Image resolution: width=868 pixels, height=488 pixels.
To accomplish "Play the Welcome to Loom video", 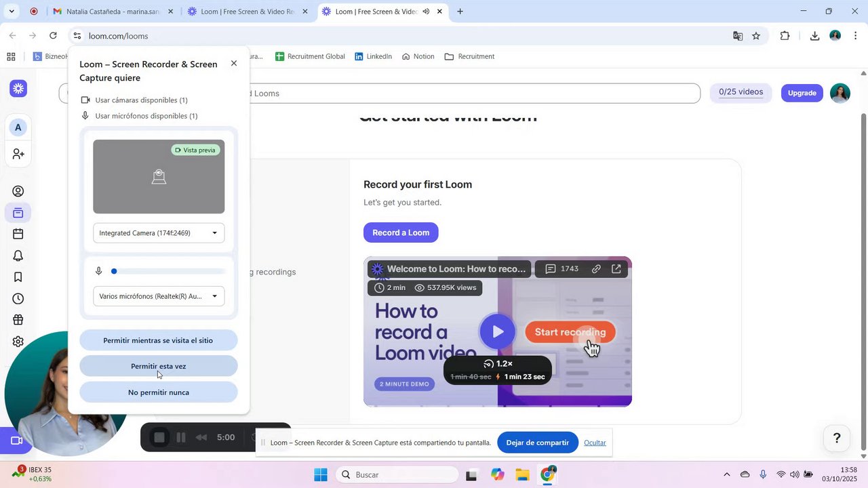I will click(x=498, y=331).
